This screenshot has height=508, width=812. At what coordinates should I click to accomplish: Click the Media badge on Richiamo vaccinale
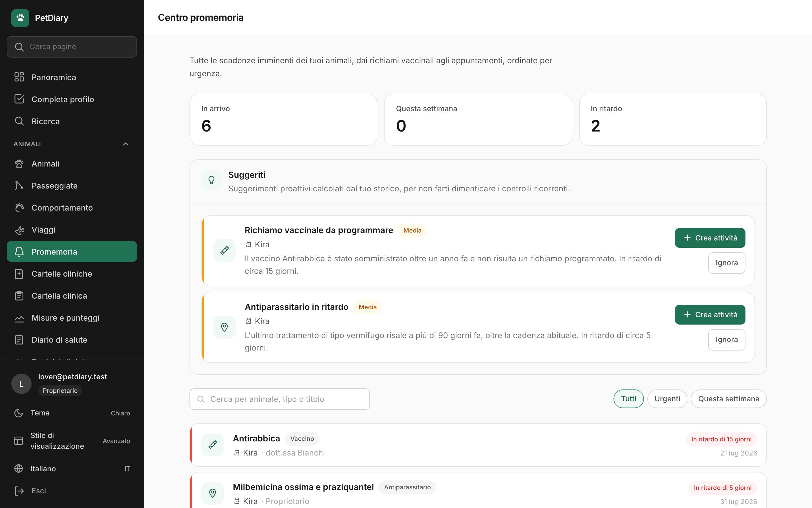tap(412, 231)
